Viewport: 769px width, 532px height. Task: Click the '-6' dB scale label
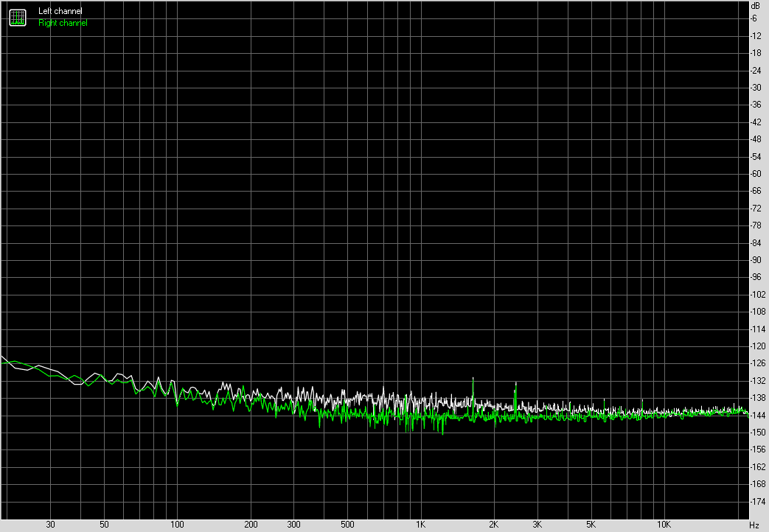(754, 18)
